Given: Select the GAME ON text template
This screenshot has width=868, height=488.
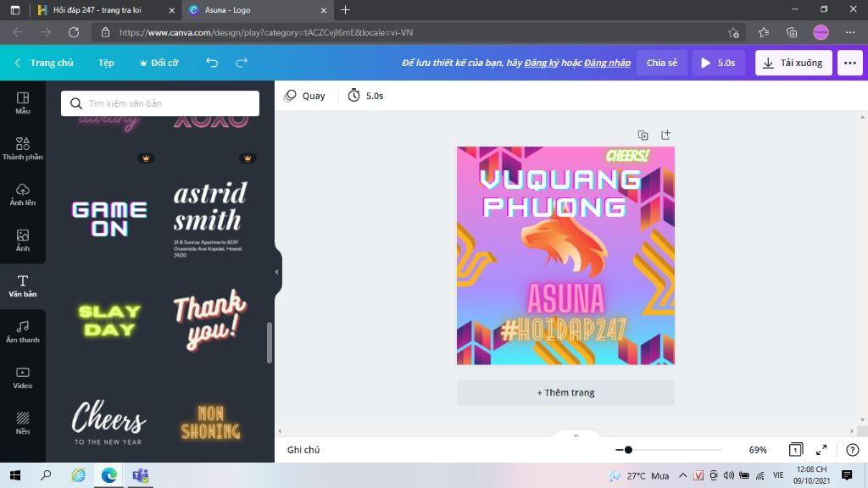Looking at the screenshot, I should pyautogui.click(x=109, y=219).
